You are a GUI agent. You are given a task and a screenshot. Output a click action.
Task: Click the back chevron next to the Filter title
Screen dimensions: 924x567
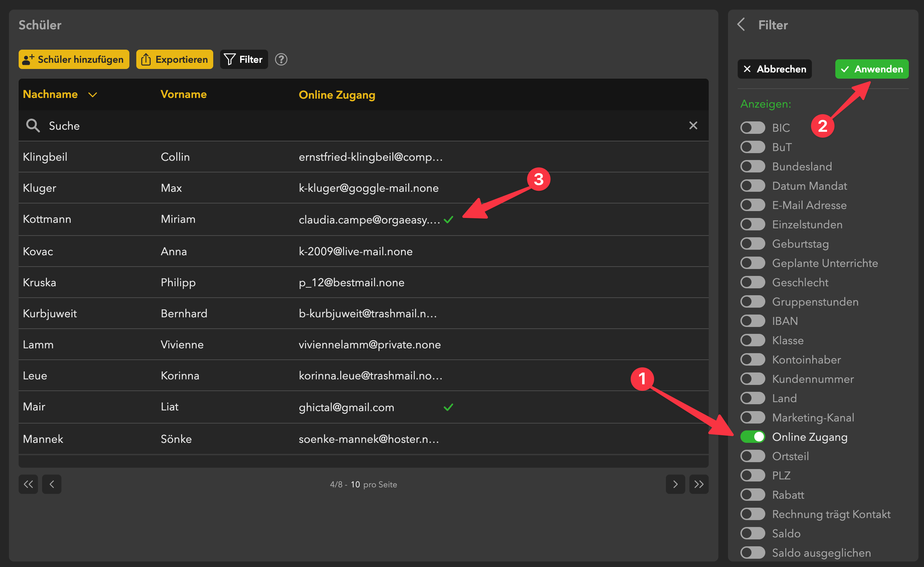(x=741, y=25)
